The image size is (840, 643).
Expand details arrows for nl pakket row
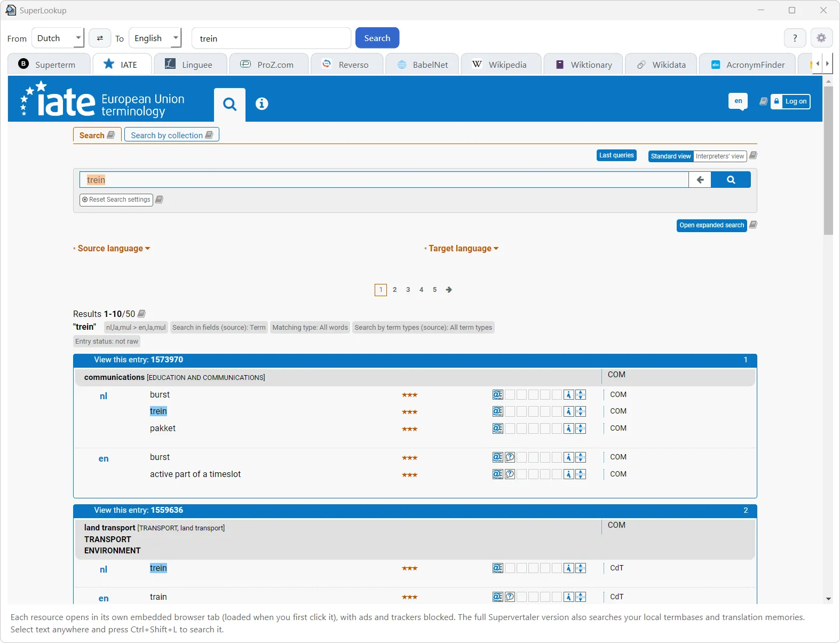[581, 428]
